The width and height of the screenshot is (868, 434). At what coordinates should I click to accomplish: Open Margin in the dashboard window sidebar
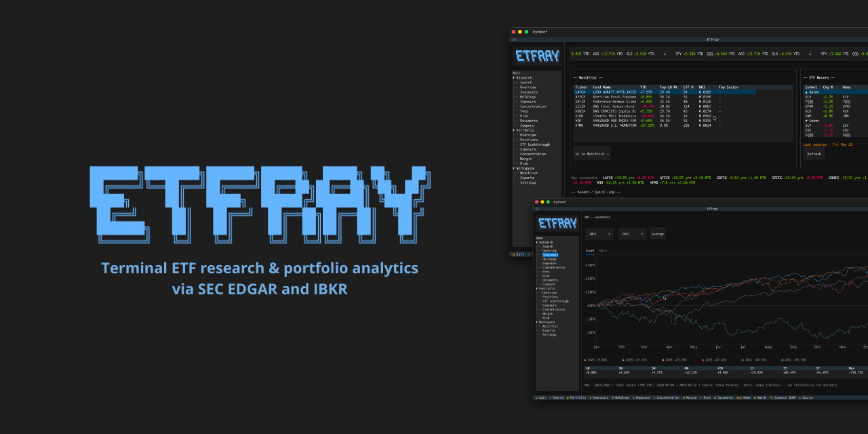tap(526, 159)
